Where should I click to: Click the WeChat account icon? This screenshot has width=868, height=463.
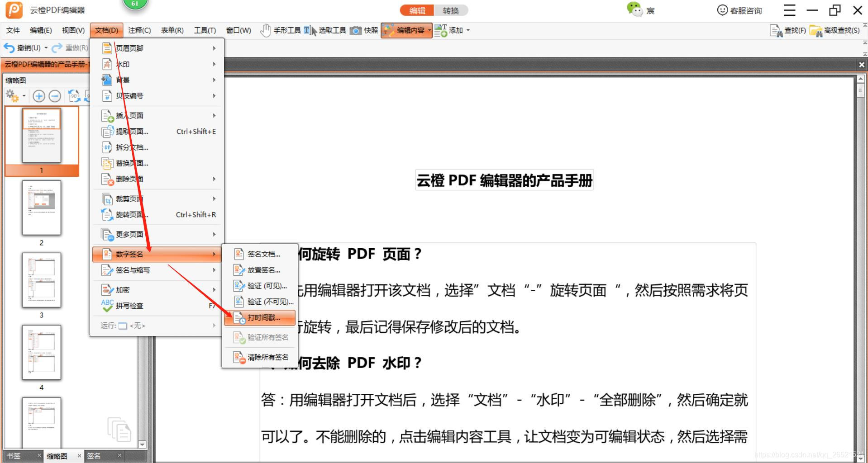pyautogui.click(x=634, y=9)
